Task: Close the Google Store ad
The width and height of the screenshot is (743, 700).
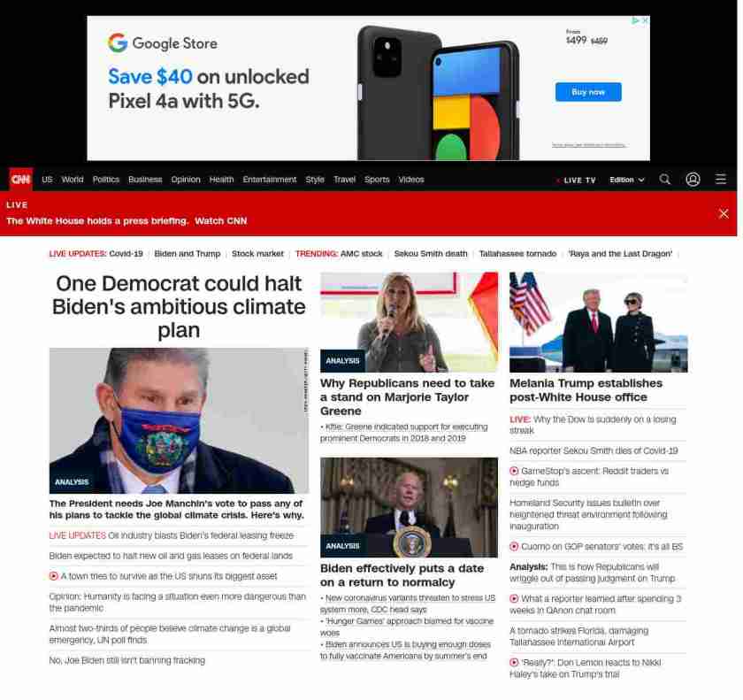Action: [x=645, y=20]
